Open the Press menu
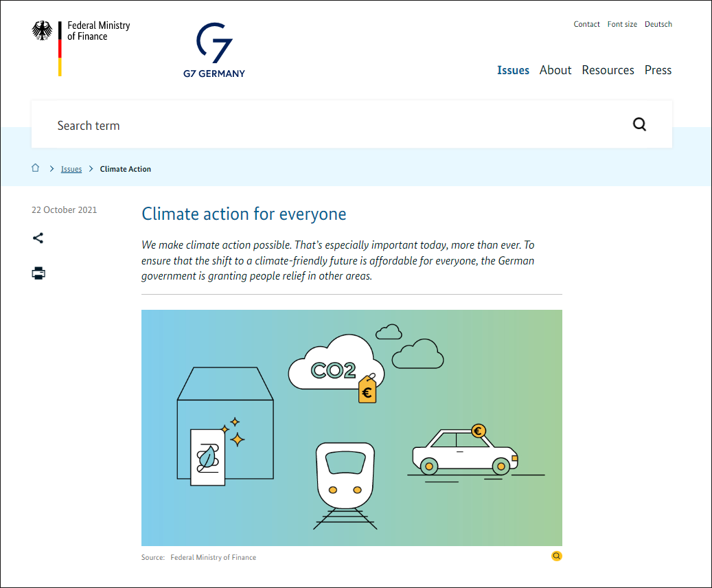The width and height of the screenshot is (712, 588). click(x=658, y=70)
